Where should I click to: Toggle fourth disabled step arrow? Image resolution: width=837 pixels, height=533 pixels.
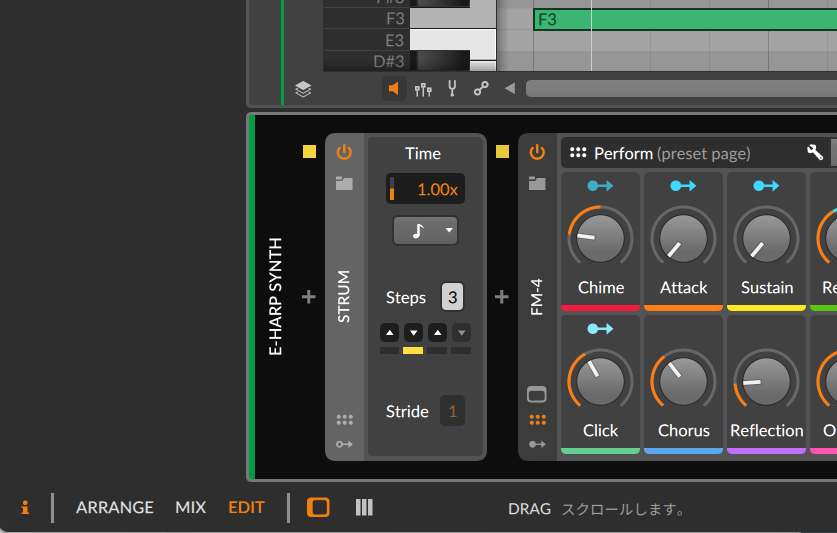pos(462,333)
